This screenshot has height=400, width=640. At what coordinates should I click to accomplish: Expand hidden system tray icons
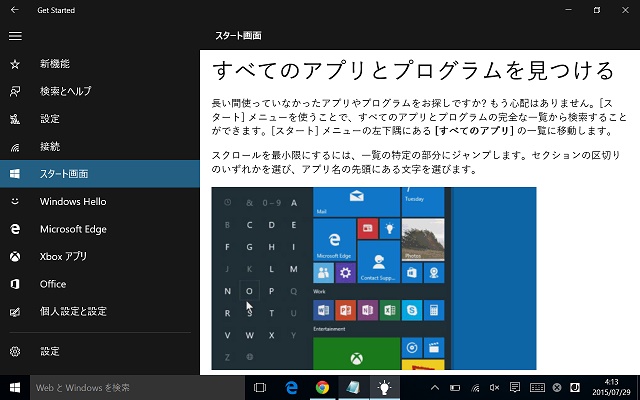[435, 388]
